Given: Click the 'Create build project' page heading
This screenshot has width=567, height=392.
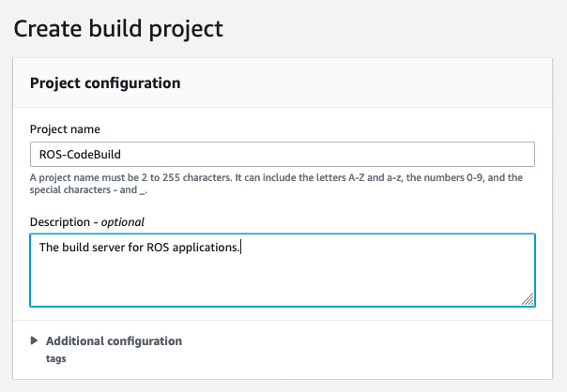Looking at the screenshot, I should point(117,29).
